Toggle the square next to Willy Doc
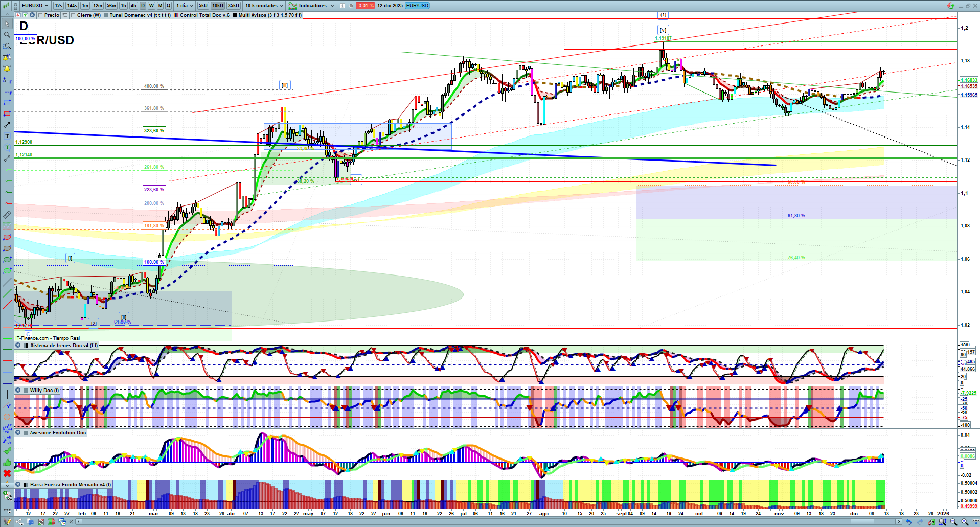The width and height of the screenshot is (980, 527). (x=26, y=391)
